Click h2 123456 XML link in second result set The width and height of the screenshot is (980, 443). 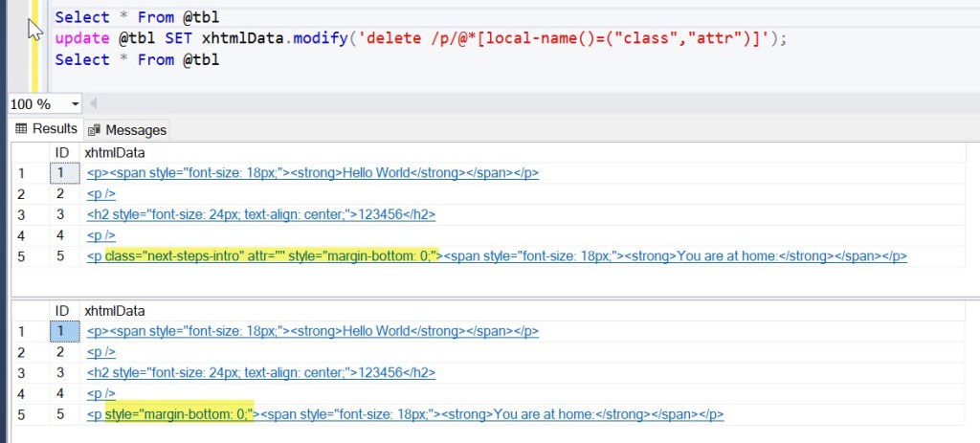(x=260, y=372)
